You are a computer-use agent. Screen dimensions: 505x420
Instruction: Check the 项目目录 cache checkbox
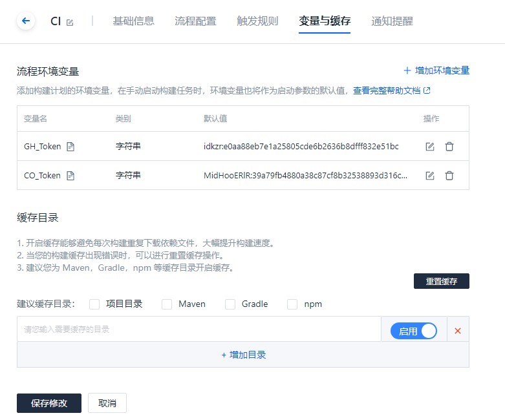pyautogui.click(x=94, y=304)
